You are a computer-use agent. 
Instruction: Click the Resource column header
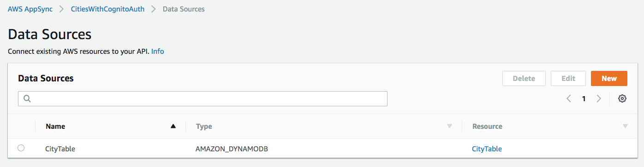pos(487,126)
